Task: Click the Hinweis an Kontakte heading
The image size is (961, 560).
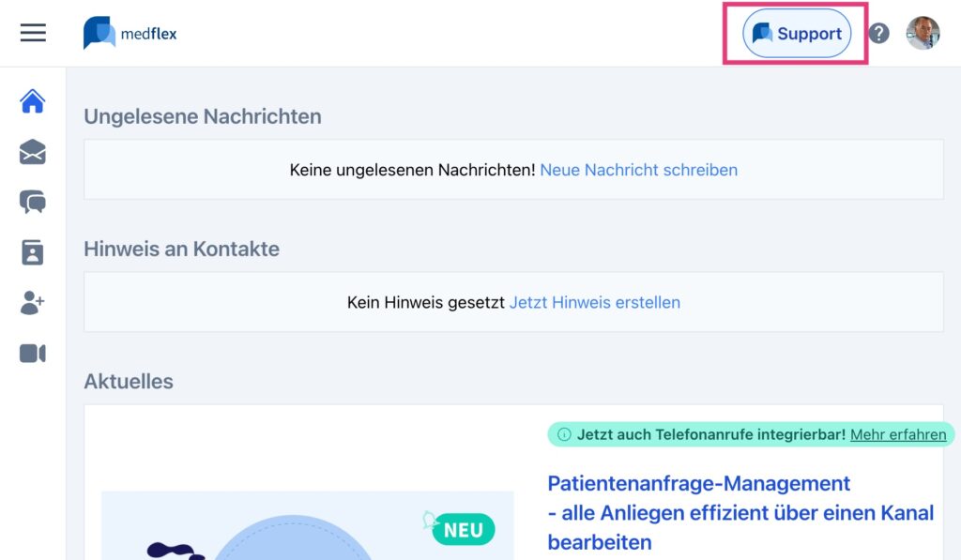Action: 181,249
